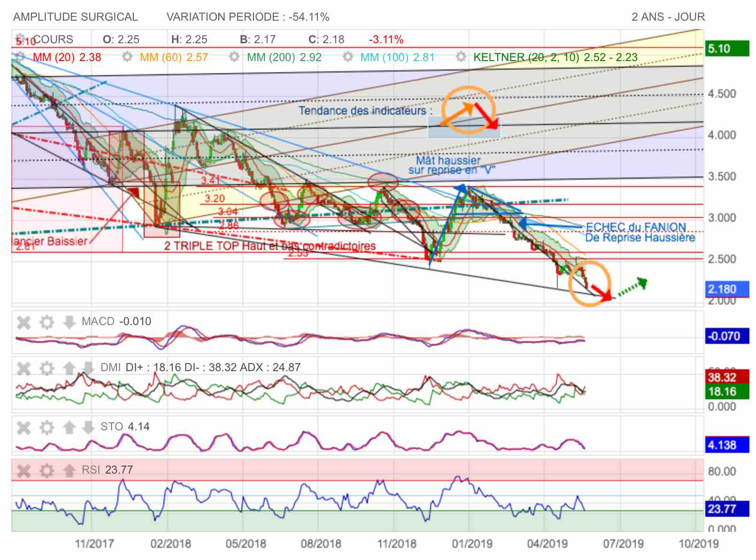Open MACD indicator settings gear

point(46,322)
